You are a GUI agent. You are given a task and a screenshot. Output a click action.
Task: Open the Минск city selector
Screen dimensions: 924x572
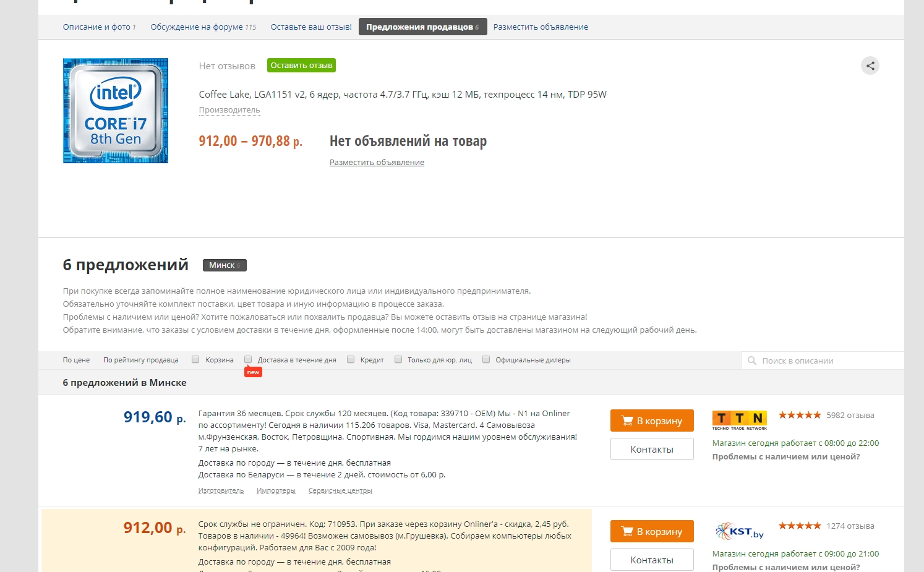pos(225,265)
